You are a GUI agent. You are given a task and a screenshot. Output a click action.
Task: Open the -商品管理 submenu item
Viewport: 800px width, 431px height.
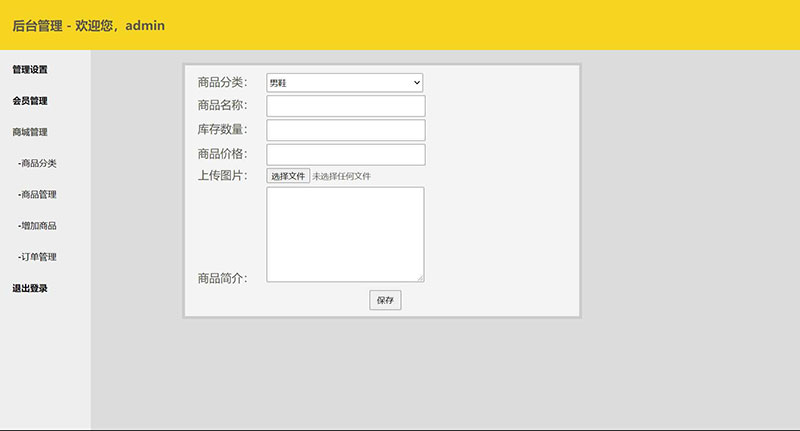[x=37, y=195]
